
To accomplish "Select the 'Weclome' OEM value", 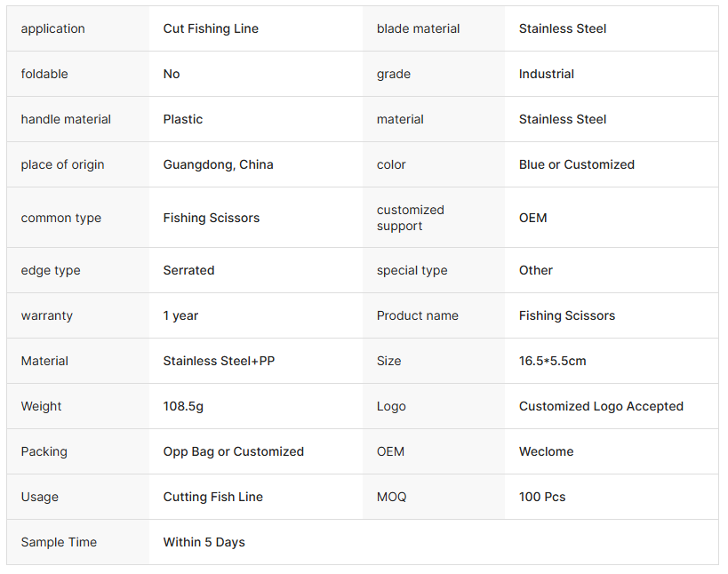I will (546, 451).
